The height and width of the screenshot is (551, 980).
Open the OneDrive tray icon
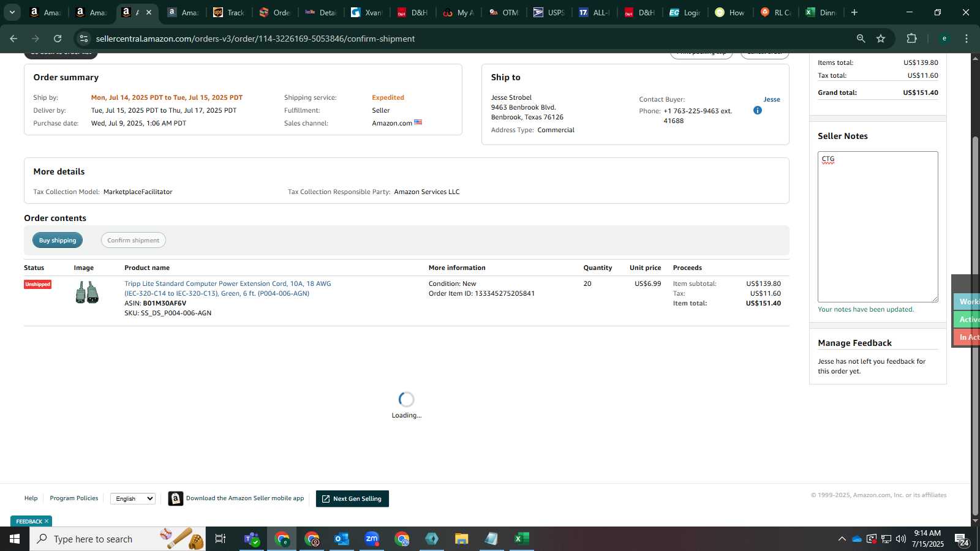857,539
